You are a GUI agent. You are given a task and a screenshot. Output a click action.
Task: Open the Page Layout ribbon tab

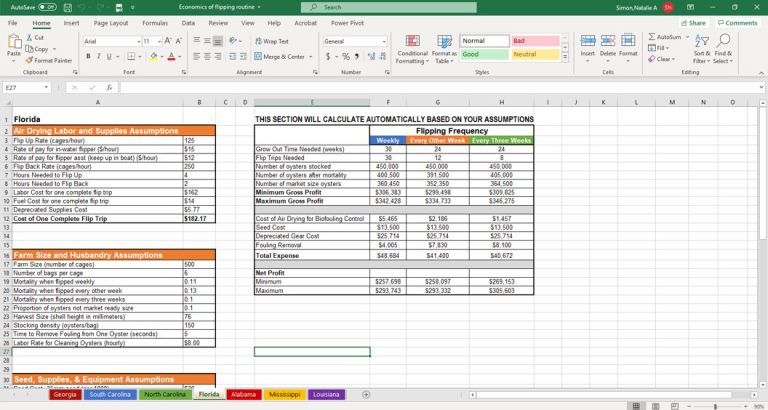click(110, 22)
